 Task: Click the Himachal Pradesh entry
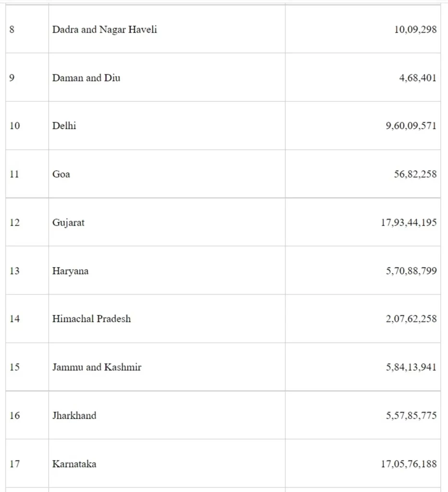pyautogui.click(x=91, y=319)
